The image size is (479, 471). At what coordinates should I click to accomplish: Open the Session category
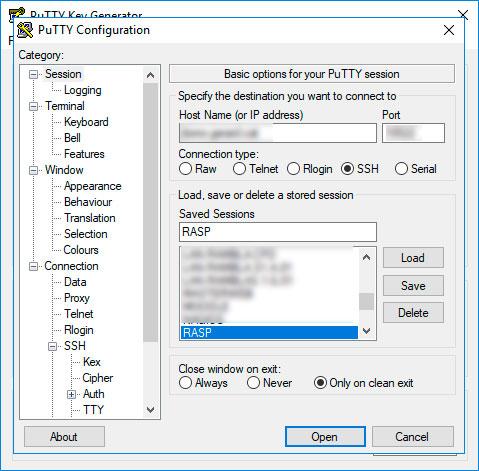pyautogui.click(x=63, y=74)
